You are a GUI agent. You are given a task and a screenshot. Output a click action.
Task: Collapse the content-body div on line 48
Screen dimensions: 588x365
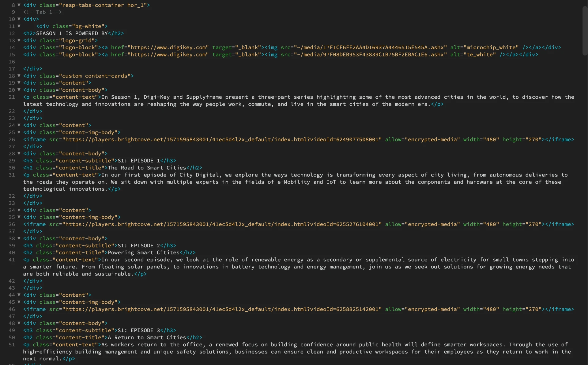click(19, 323)
